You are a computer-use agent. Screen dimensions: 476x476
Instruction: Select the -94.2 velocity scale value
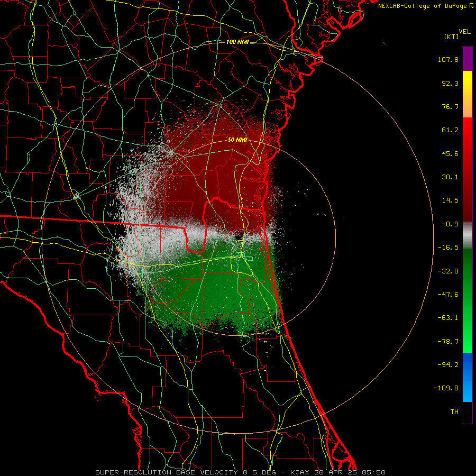click(x=448, y=365)
